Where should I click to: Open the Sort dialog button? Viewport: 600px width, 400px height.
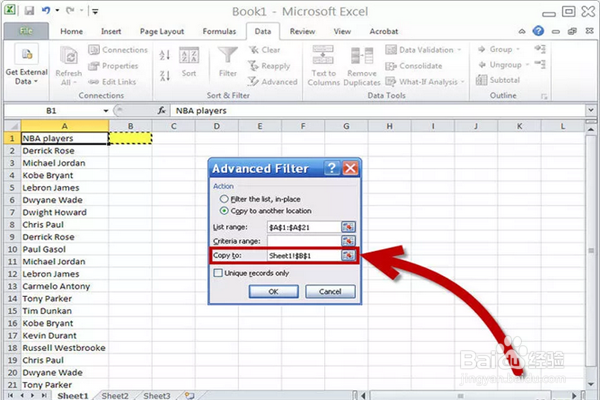click(189, 62)
